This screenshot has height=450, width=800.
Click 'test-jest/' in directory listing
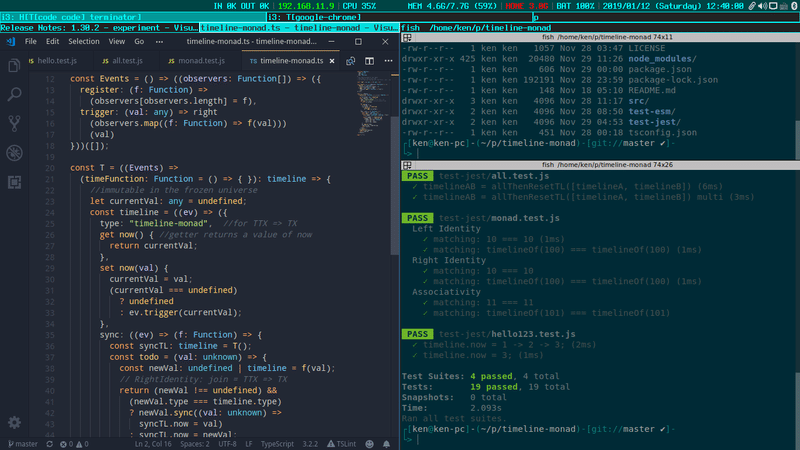[x=654, y=122]
